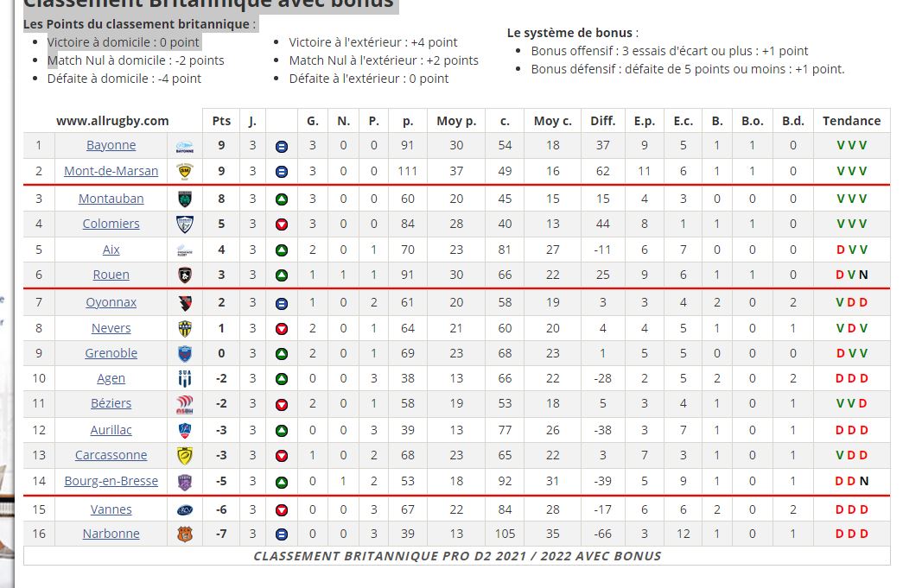This screenshot has width=922, height=588.
Task: Click the Diff. column header
Action: [602, 121]
